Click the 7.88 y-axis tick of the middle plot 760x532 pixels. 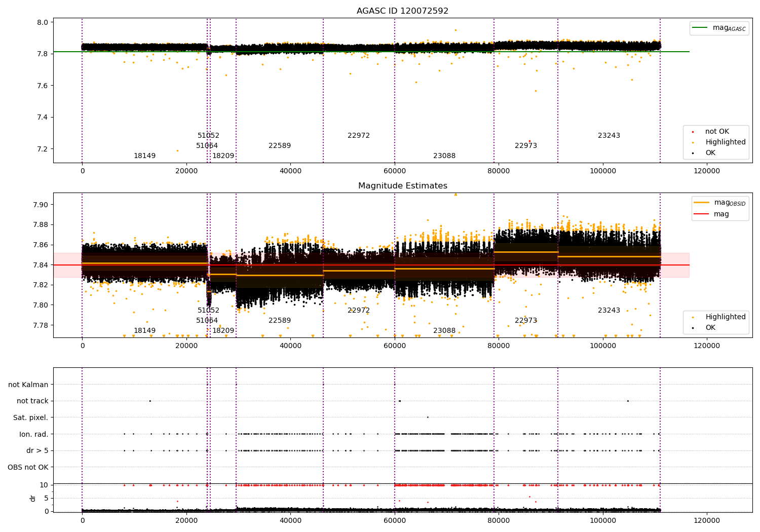click(41, 225)
